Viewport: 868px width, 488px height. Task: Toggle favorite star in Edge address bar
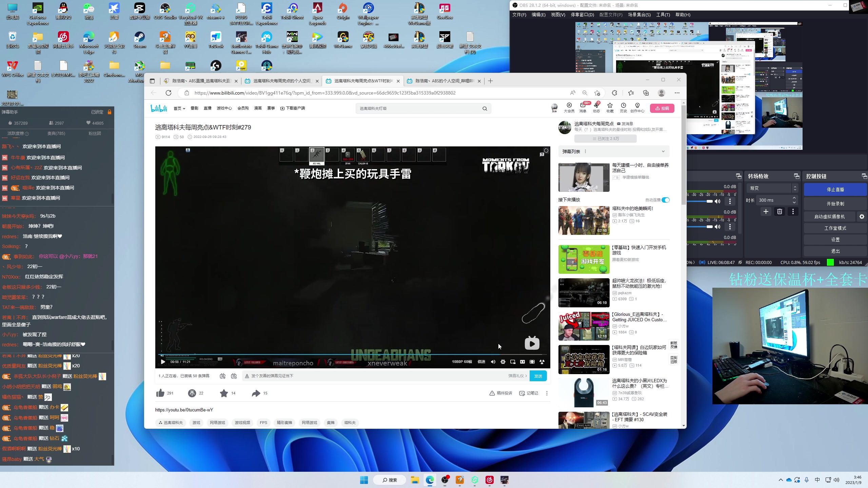597,93
